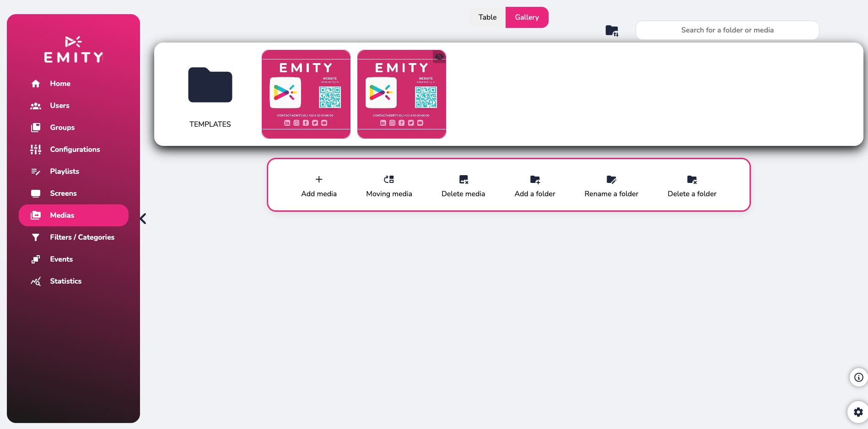Open the info icon at right edge
This screenshot has width=868, height=429.
[858, 377]
